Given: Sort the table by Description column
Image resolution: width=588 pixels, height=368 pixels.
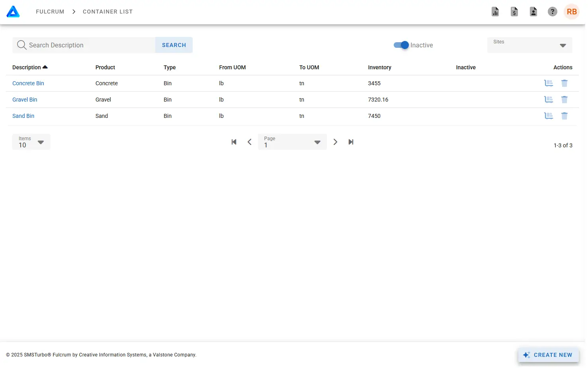Looking at the screenshot, I should coord(30,67).
